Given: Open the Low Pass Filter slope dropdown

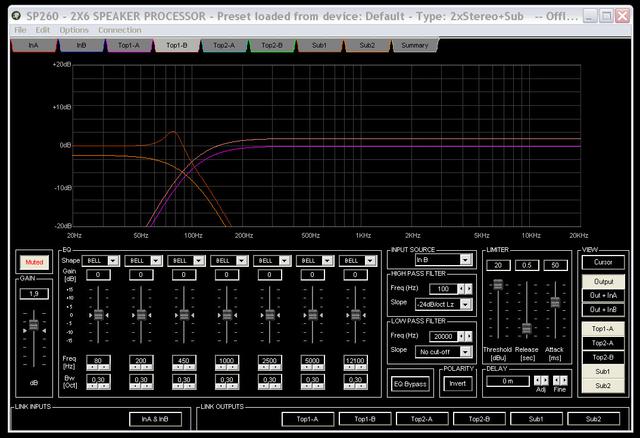Looking at the screenshot, I should pyautogui.click(x=467, y=350).
